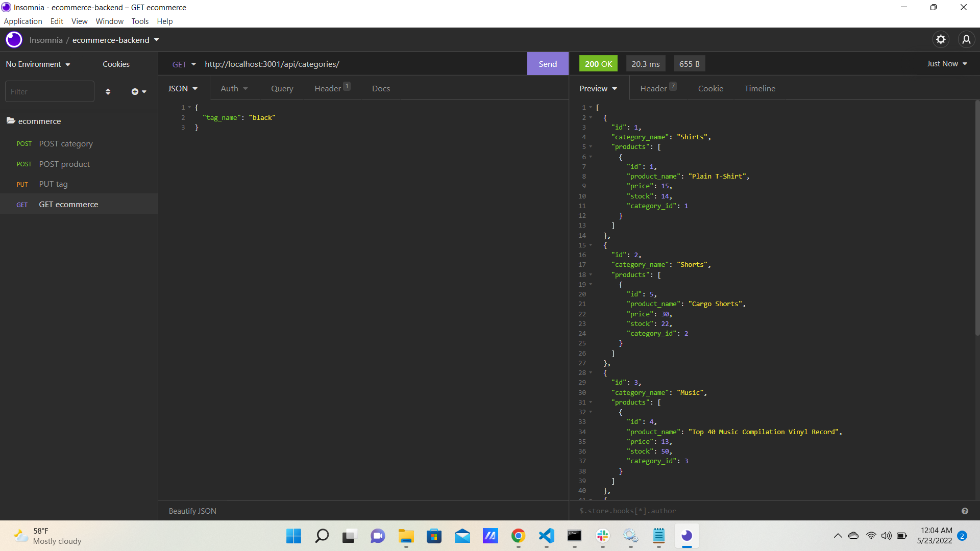This screenshot has height=551, width=980.
Task: Click the Send button
Action: 548,64
